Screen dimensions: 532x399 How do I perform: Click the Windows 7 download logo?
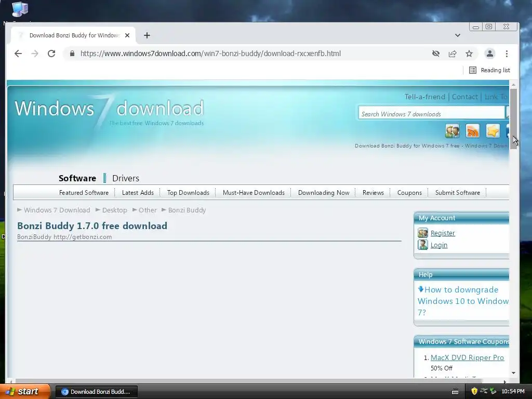(109, 111)
